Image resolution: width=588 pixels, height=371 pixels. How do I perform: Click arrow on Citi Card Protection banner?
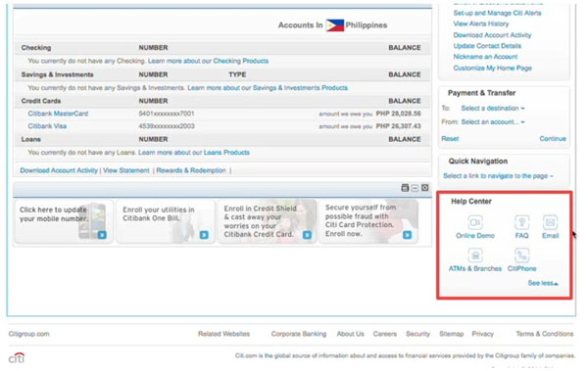coord(407,235)
